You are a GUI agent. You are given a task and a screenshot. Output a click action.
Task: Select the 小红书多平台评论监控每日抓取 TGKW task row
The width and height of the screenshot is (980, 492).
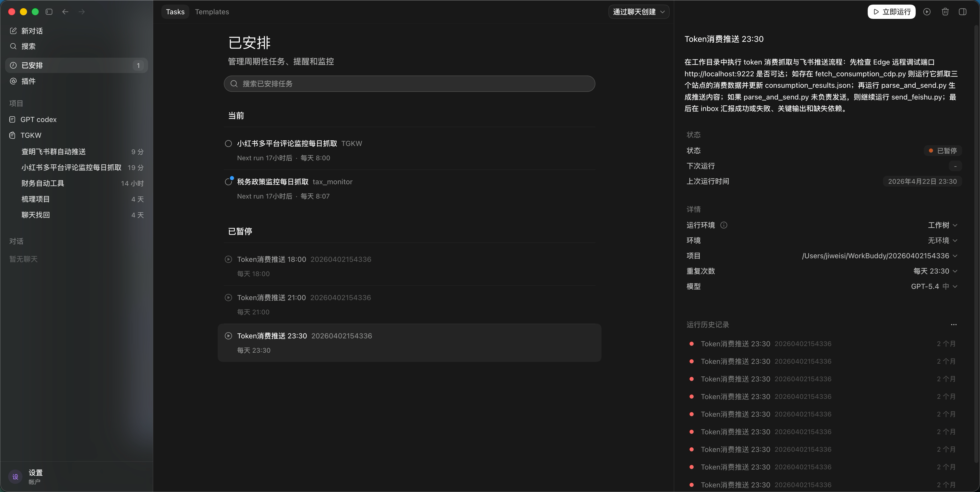point(409,151)
